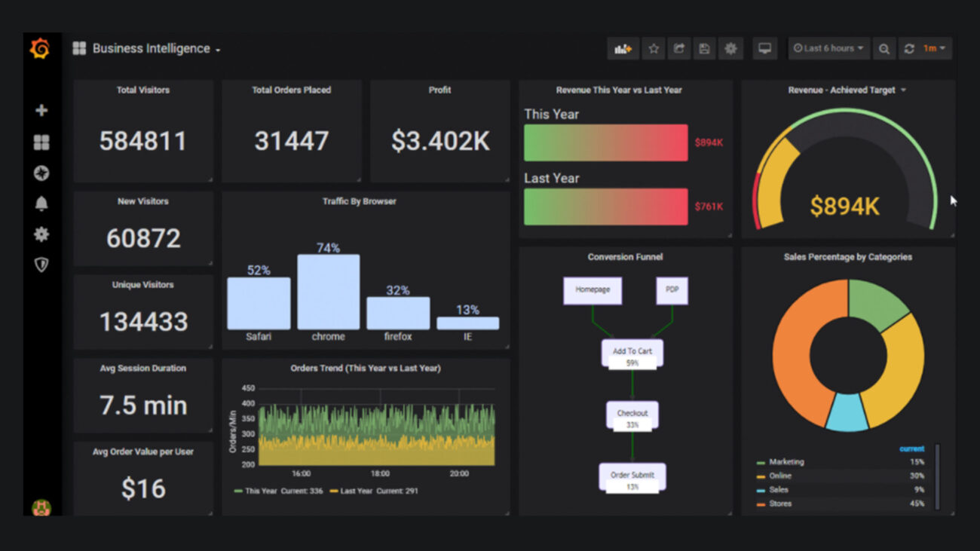The width and height of the screenshot is (980, 551).
Task: Open the Grafana logo menu
Action: pyautogui.click(x=41, y=47)
